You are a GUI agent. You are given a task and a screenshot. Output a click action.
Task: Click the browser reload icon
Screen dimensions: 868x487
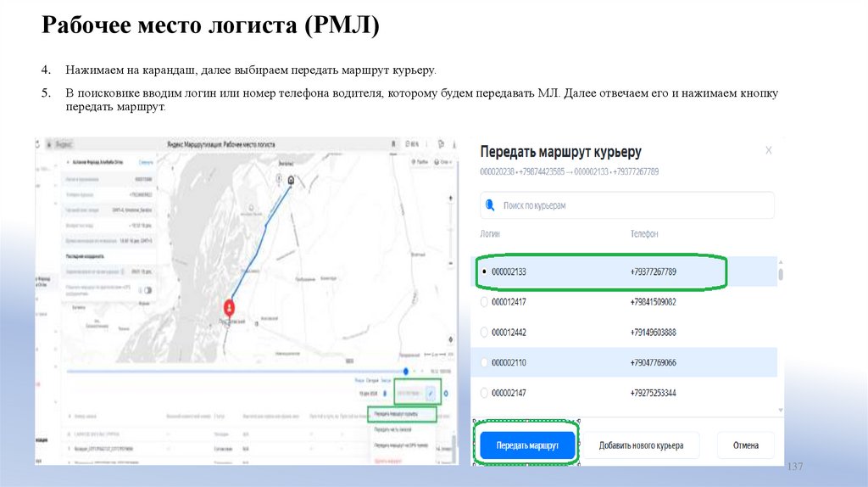[x=37, y=144]
